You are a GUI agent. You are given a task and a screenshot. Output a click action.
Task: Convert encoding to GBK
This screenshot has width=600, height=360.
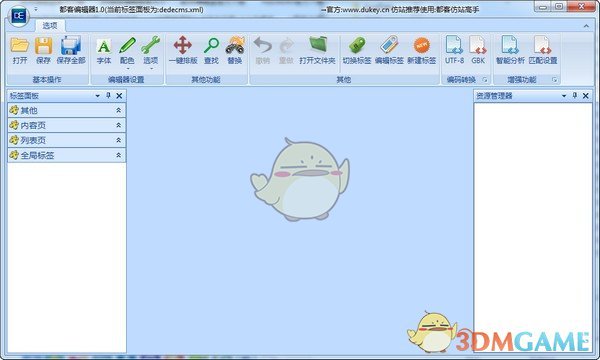pos(478,50)
